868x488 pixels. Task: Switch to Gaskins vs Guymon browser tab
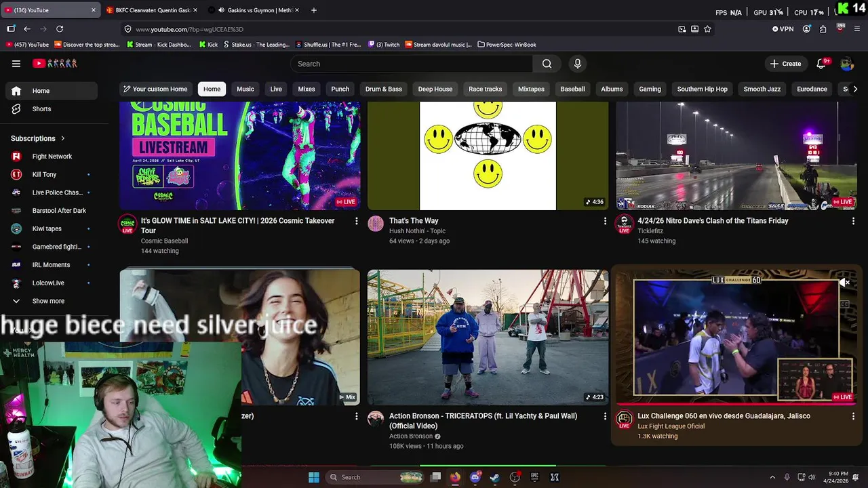[x=254, y=10]
